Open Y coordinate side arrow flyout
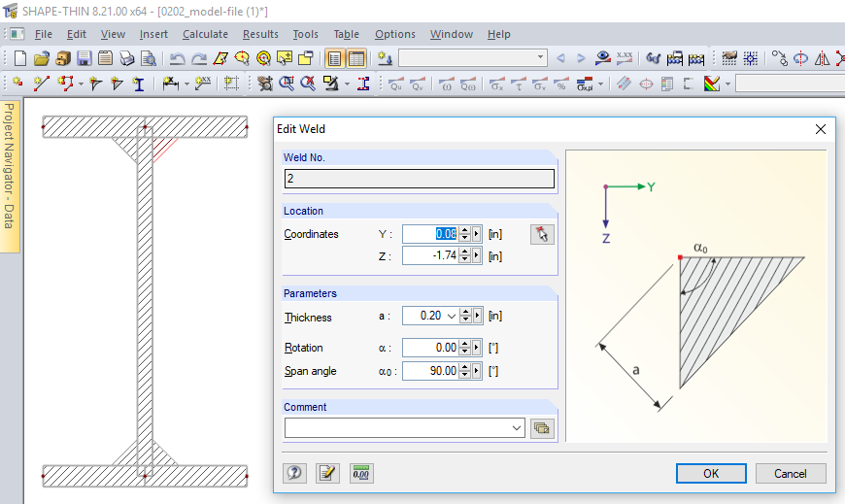 [x=476, y=234]
